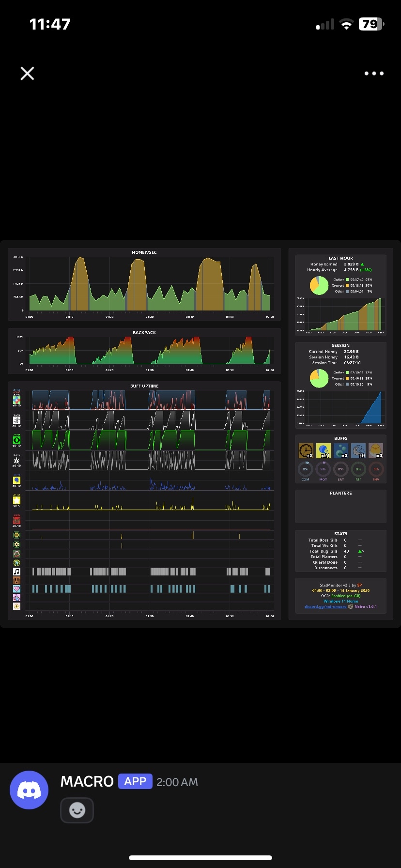Click the chick buff icon in Buffs
Viewport: 401px width, 868px height.
pyautogui.click(x=376, y=451)
